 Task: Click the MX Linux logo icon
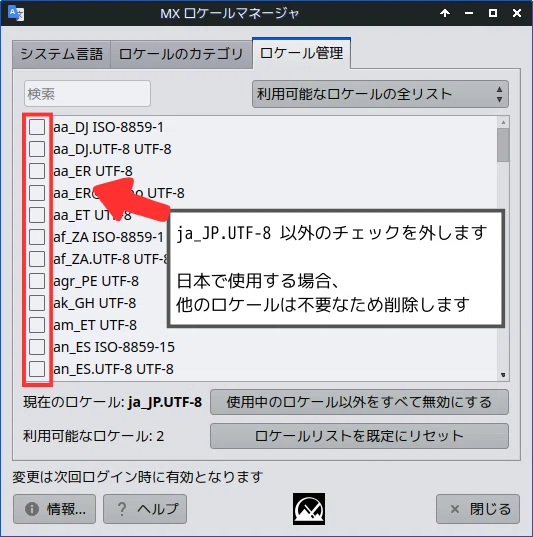pyautogui.click(x=309, y=509)
